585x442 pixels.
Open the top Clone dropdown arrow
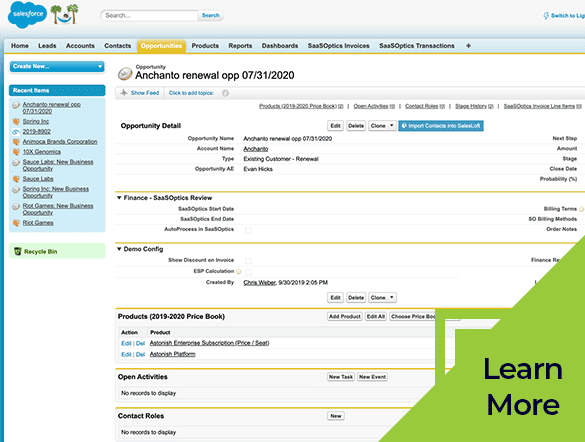(391, 126)
